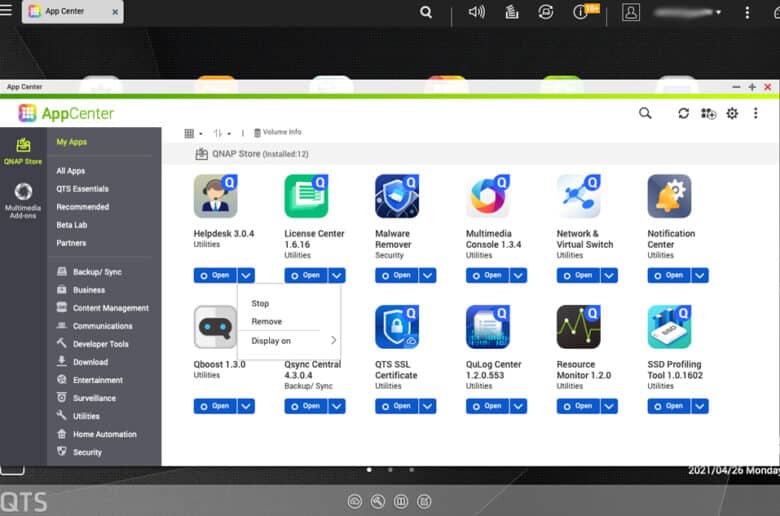Open background tasks icon in top bar

click(512, 11)
